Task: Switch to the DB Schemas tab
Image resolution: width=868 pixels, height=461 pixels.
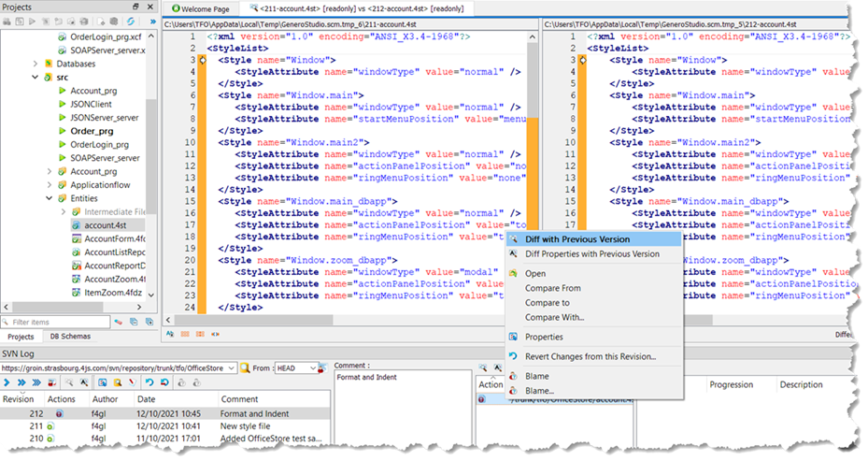Action: tap(70, 337)
